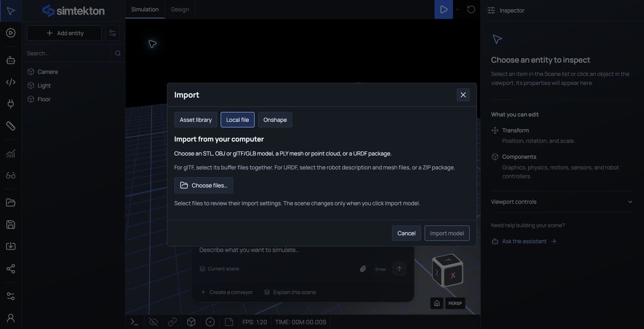
Task: Select the Local file import tab
Action: pos(237,120)
